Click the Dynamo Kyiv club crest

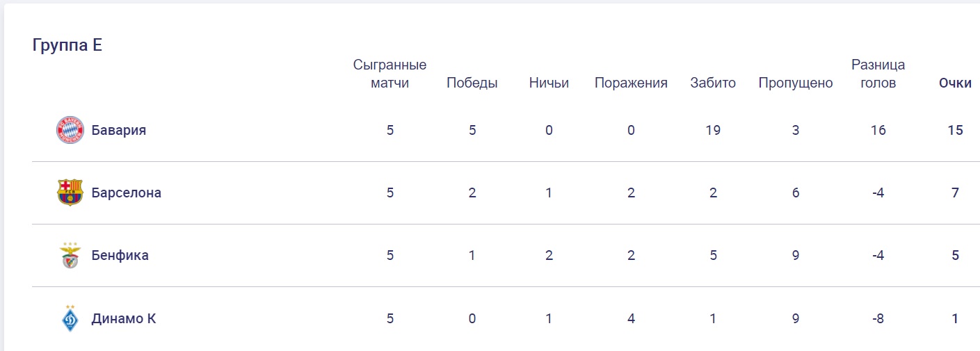click(70, 319)
